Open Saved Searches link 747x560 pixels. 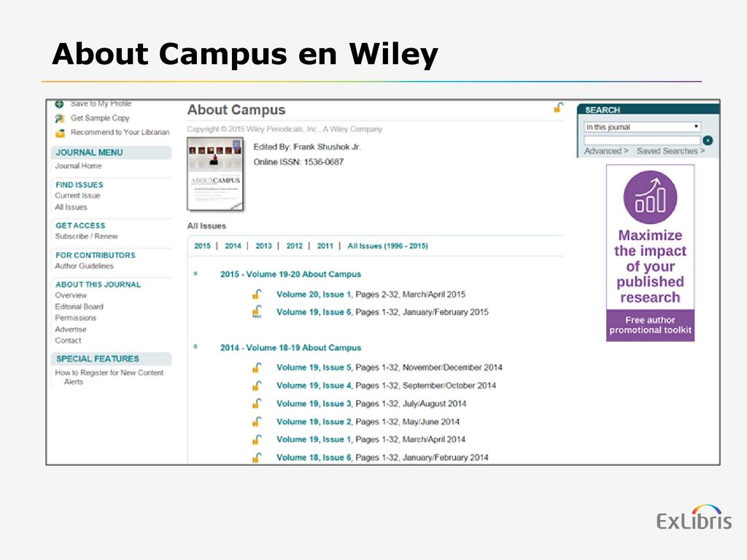670,151
